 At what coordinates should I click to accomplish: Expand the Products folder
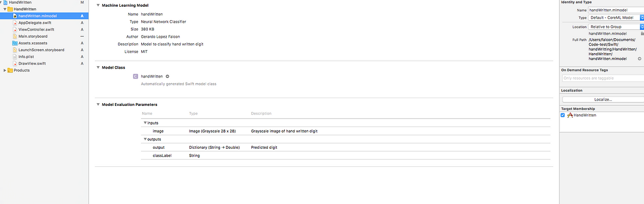pos(5,70)
